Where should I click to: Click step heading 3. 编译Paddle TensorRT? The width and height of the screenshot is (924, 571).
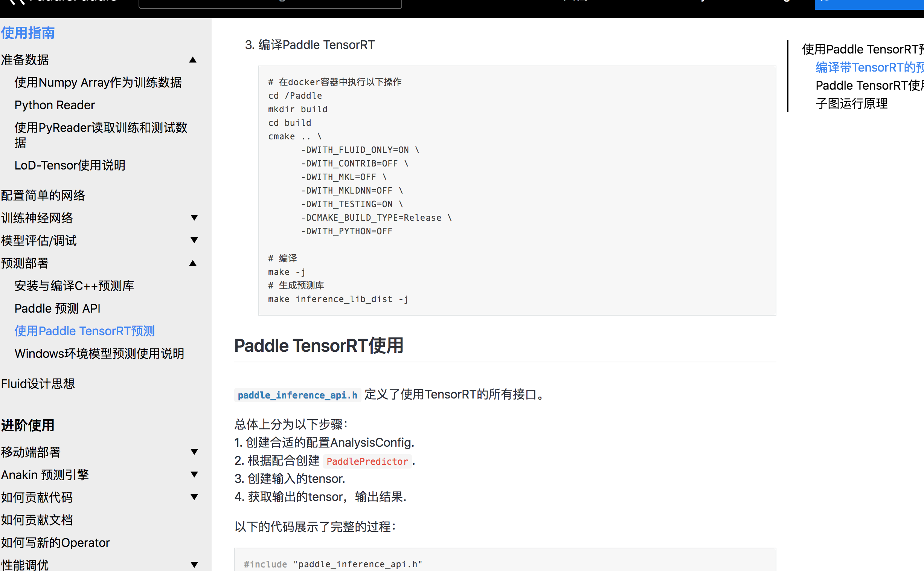[310, 45]
